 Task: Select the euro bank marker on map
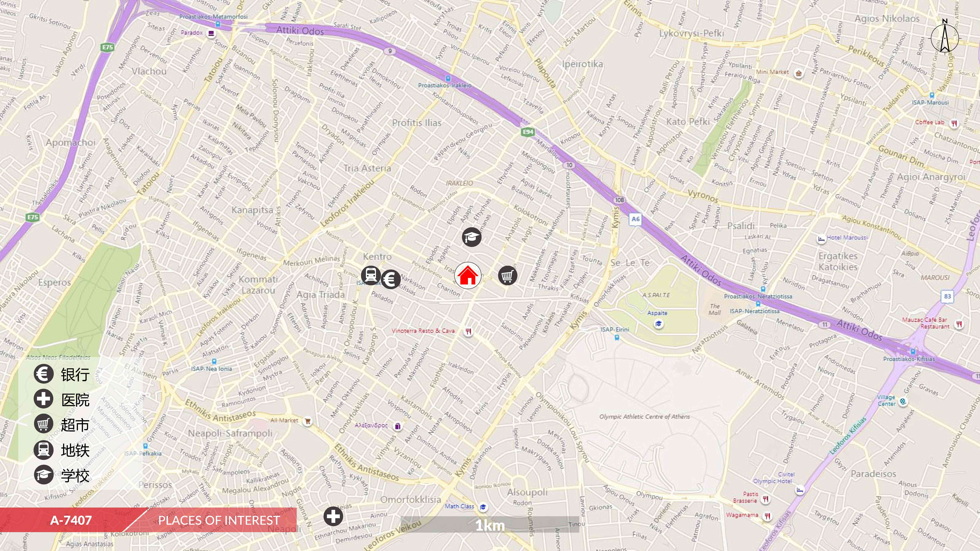[x=390, y=280]
